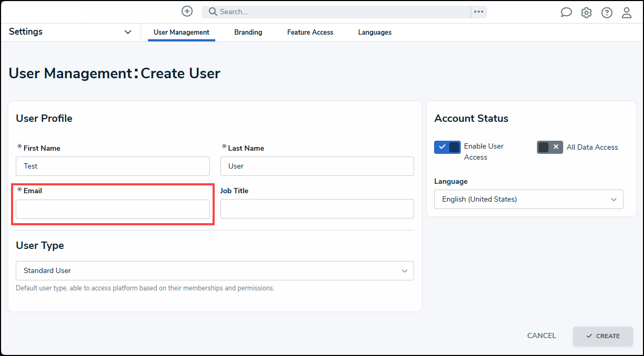Viewport: 644px width, 356px height.
Task: Focus the Search field
Action: click(x=336, y=12)
